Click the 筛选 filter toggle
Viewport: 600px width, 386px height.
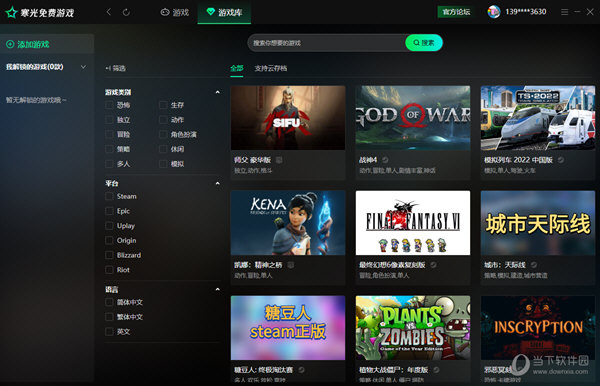pyautogui.click(x=115, y=68)
